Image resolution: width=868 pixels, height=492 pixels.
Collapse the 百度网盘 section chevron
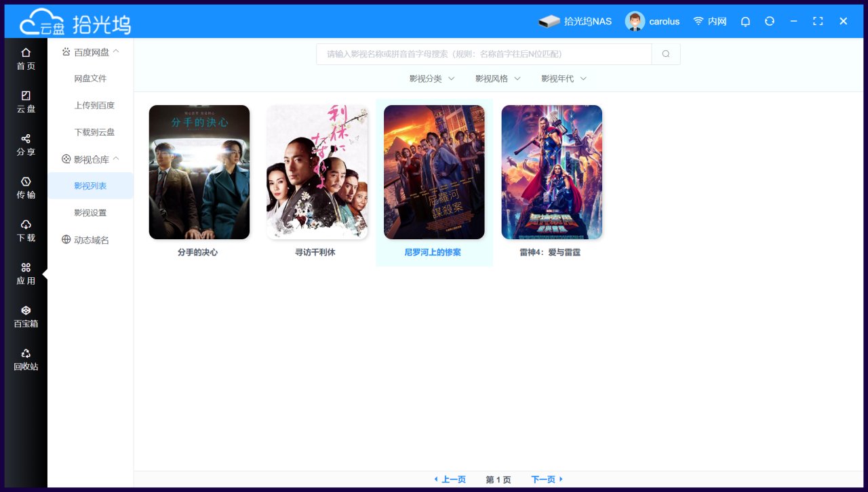[116, 52]
